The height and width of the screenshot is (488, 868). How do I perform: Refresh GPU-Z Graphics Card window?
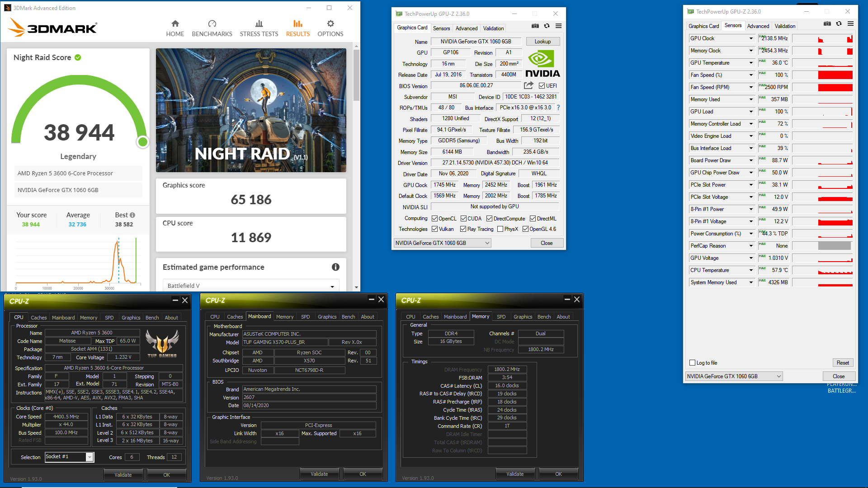click(x=547, y=26)
